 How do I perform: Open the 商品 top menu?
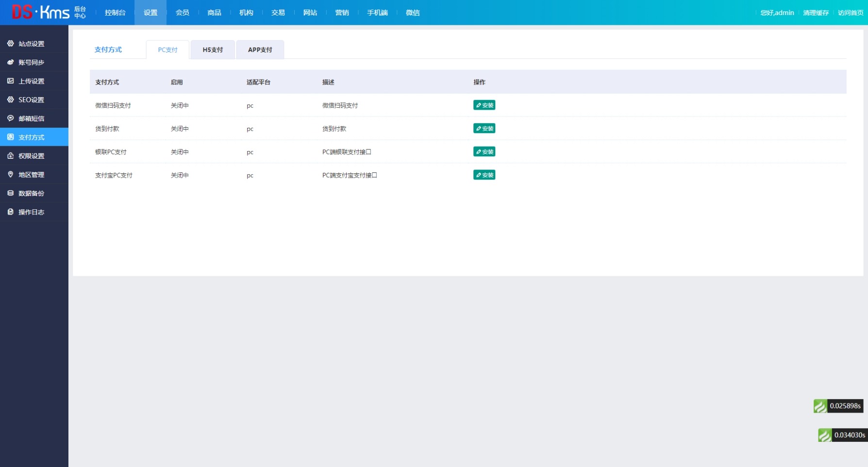(x=215, y=13)
